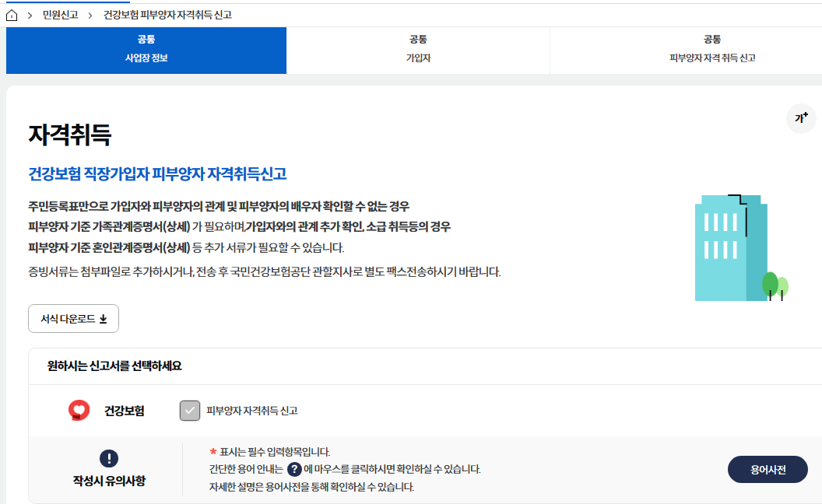The width and height of the screenshot is (822, 504).
Task: Click the red heart 건강보험 icon
Action: [79, 410]
